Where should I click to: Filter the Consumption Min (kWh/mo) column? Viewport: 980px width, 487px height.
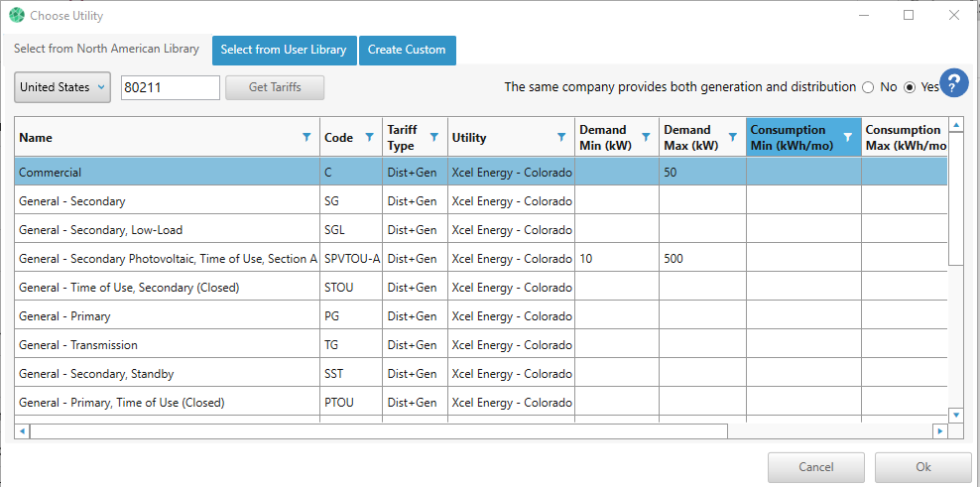pyautogui.click(x=847, y=138)
